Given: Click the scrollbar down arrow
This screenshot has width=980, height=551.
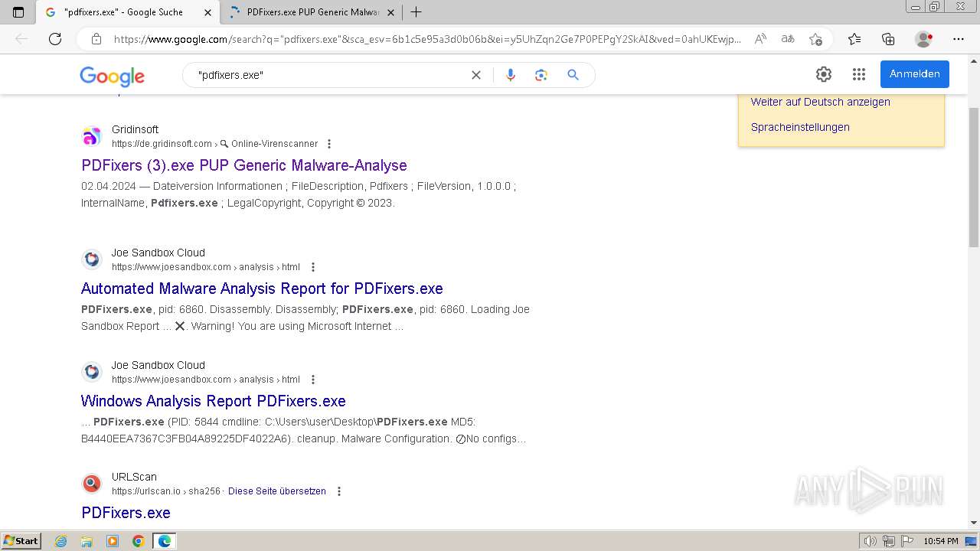Looking at the screenshot, I should tap(974, 523).
